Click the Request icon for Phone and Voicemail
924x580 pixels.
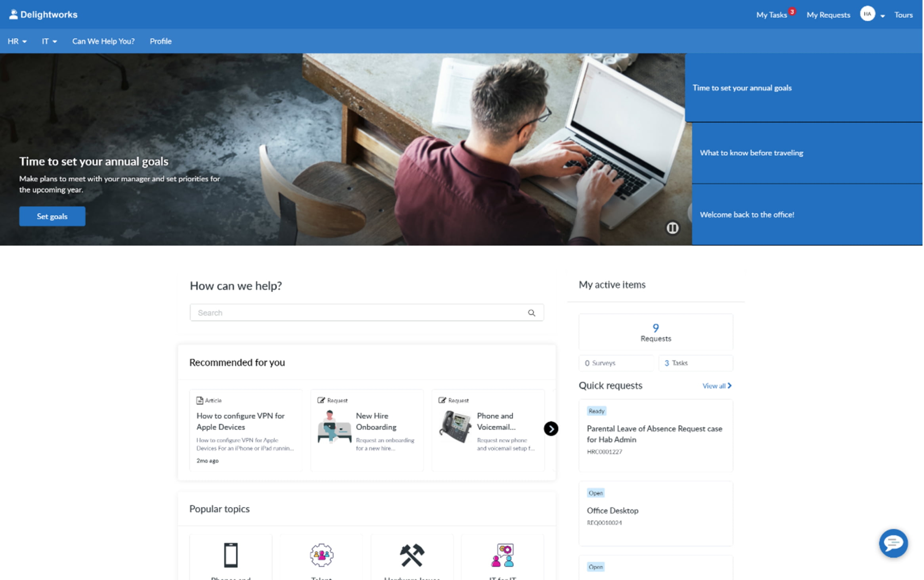click(442, 400)
